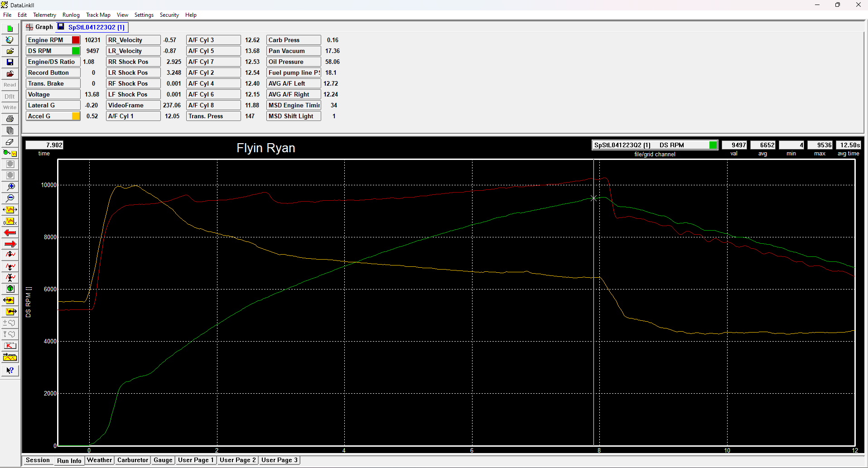Viewport: 868px width, 468px height.
Task: Click the Pan Vacuum channel button
Action: click(x=294, y=51)
